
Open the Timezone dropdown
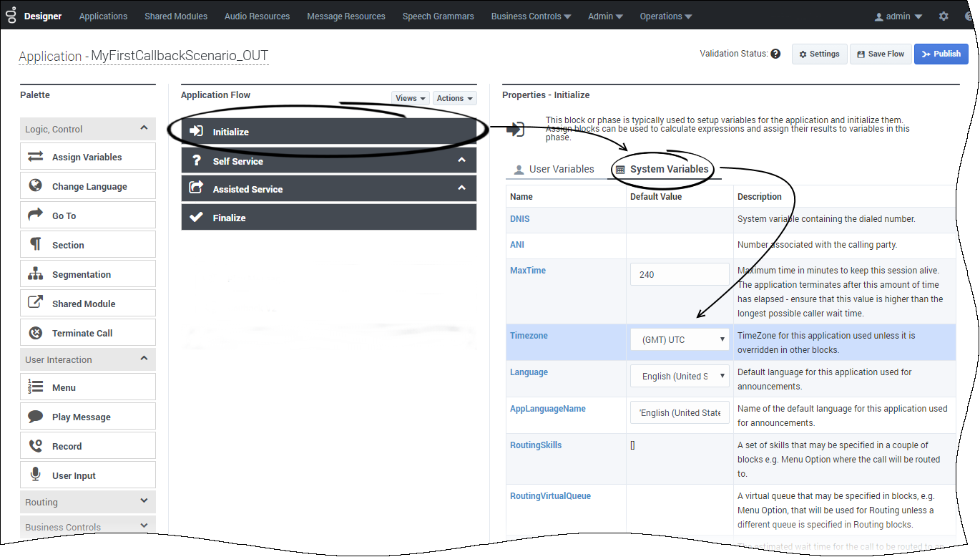[x=679, y=340]
